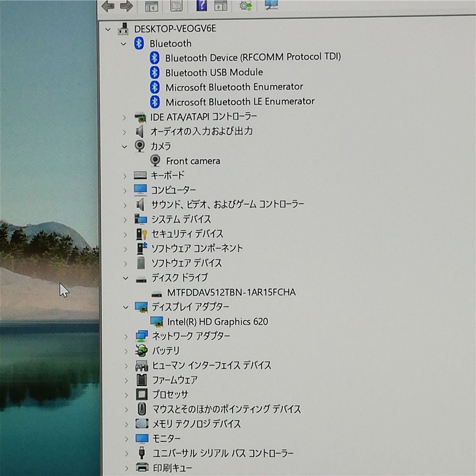This screenshot has width=476, height=476.
Task: Select Bluetooth USB Module device
Action: pos(214,72)
